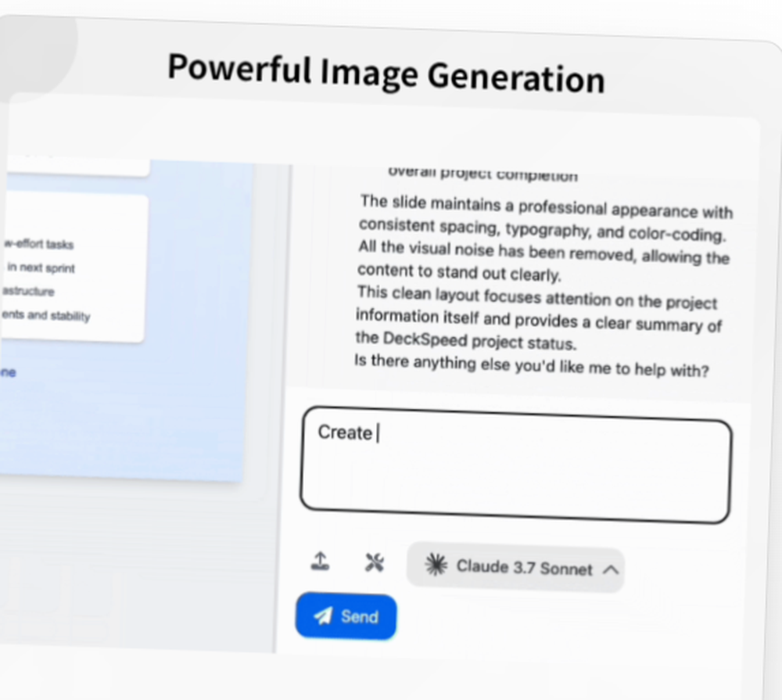Click the text "Is there anything else you'd like me to help with?"

[x=531, y=366]
